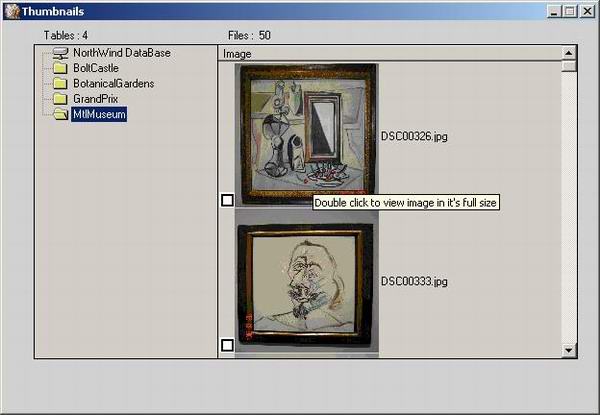Click the DSC00333.jpg portrait thumbnail
Viewport: 600px width, 415px height.
click(307, 283)
